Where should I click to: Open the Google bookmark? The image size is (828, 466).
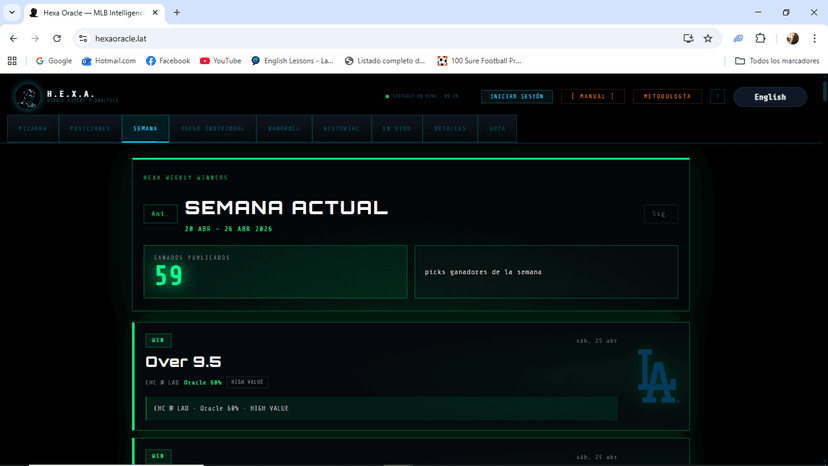coord(54,61)
